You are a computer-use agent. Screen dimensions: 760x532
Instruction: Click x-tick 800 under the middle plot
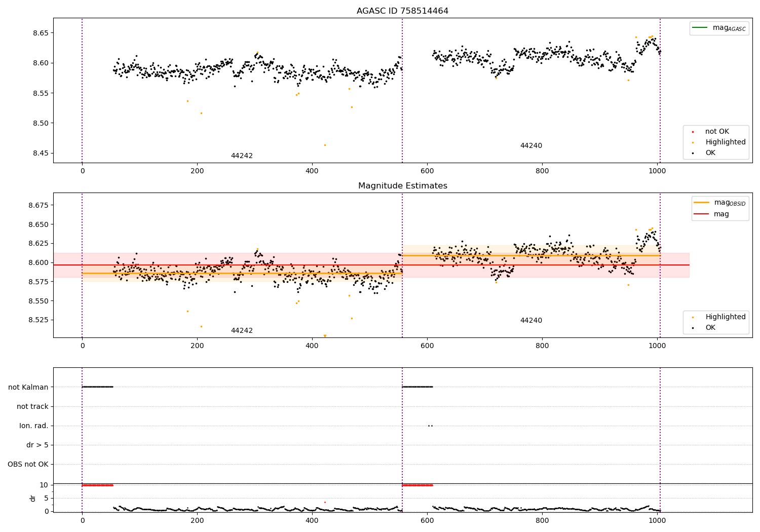pyautogui.click(x=542, y=346)
